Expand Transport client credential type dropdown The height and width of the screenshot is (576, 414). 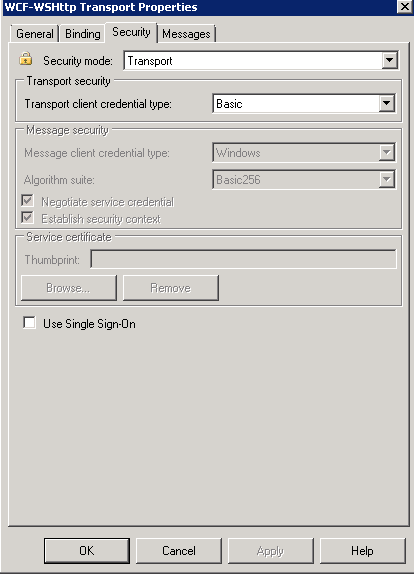click(386, 103)
